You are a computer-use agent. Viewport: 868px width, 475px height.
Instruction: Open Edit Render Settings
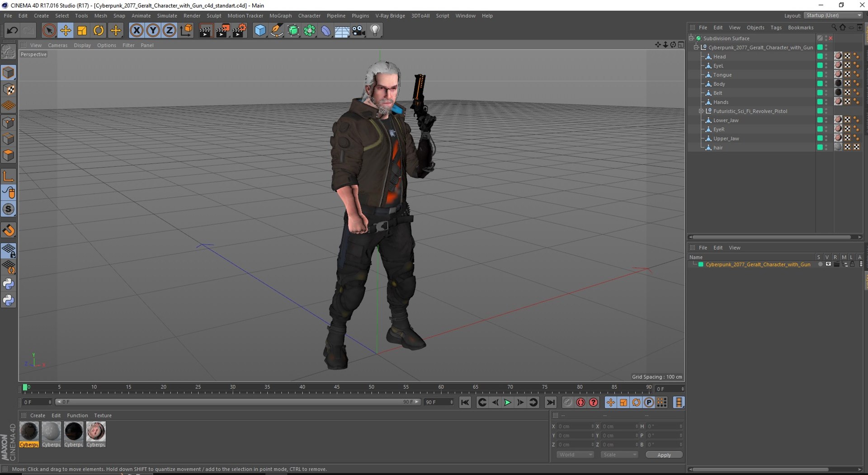239,31
